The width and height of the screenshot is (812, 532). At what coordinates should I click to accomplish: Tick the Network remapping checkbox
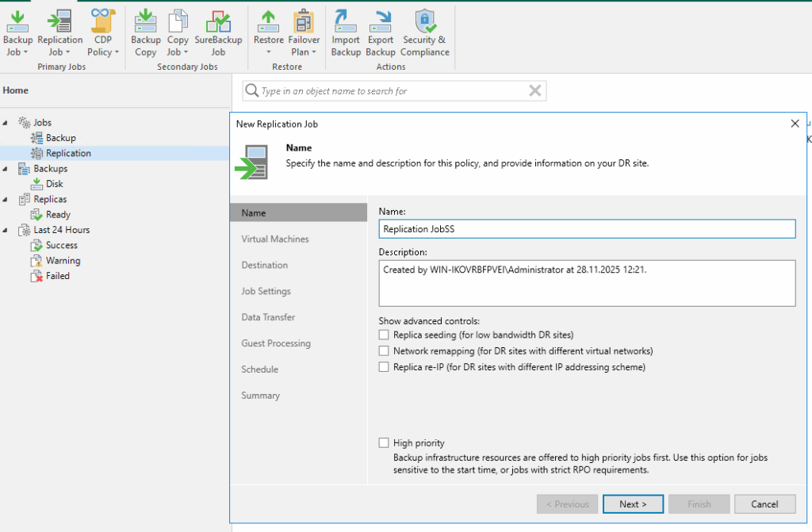[385, 351]
